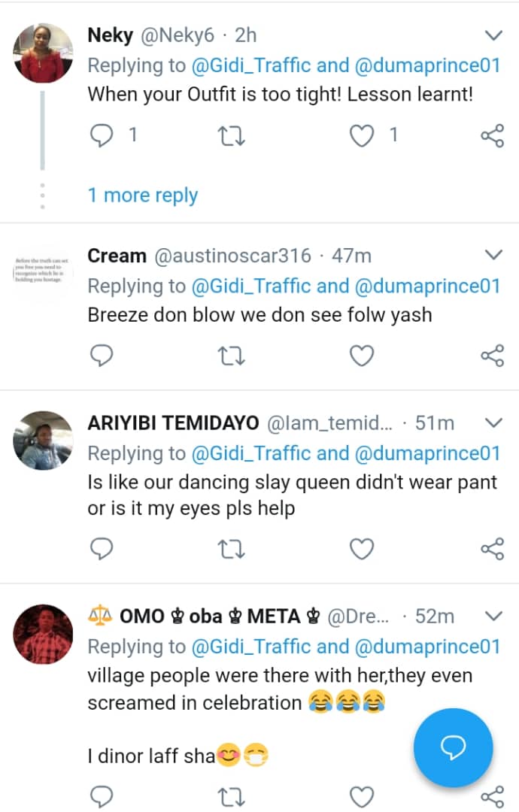519x812 pixels.
Task: Show 1 more reply
Action: pos(142,195)
